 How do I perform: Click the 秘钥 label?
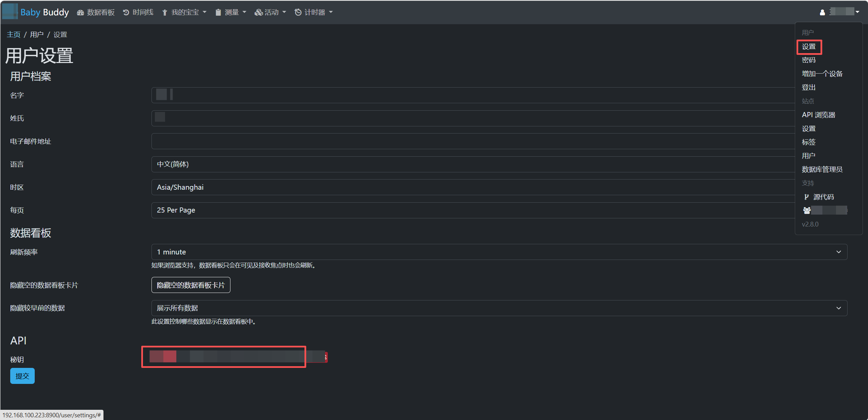point(17,359)
